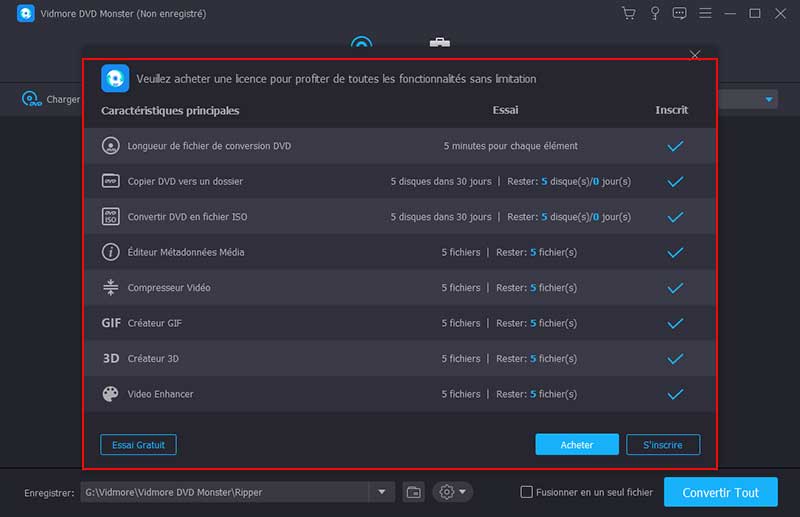Click the shopping cart purchase icon
800x517 pixels.
628,14
